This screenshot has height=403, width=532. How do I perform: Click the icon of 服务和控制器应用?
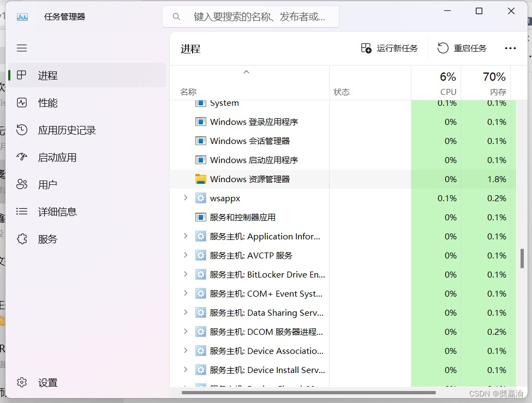click(x=200, y=217)
